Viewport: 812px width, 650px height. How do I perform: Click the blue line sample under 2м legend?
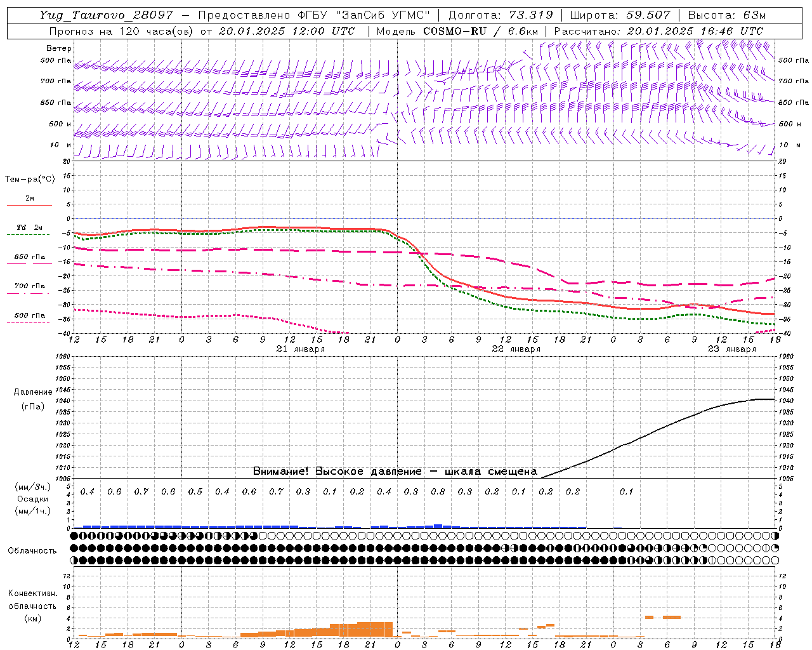coord(29,205)
